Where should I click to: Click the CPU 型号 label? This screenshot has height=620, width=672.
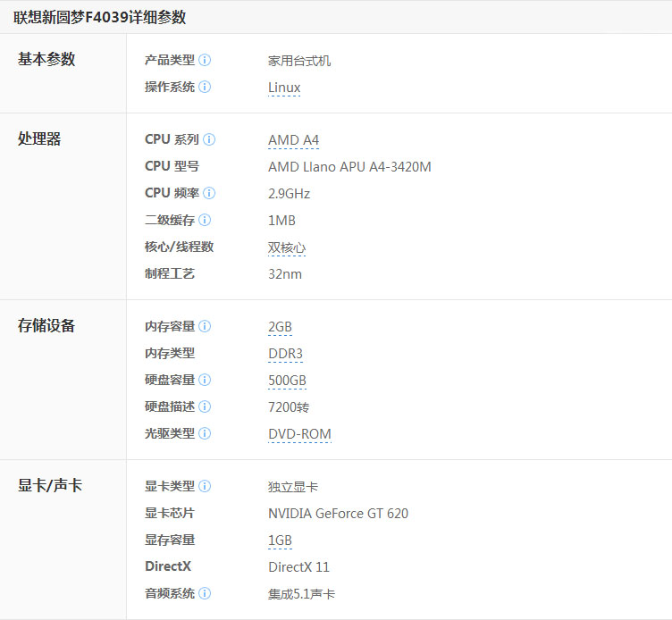tap(172, 166)
